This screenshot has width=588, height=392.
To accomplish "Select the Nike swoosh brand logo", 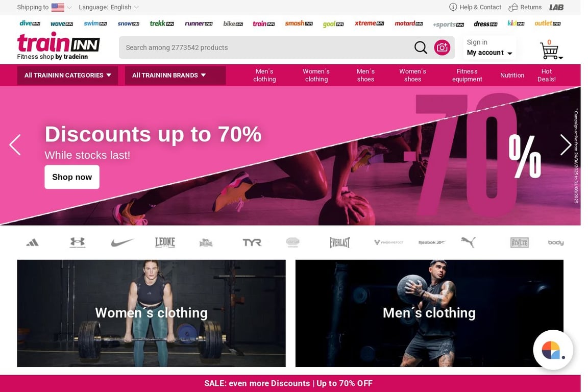I will 122,242.
